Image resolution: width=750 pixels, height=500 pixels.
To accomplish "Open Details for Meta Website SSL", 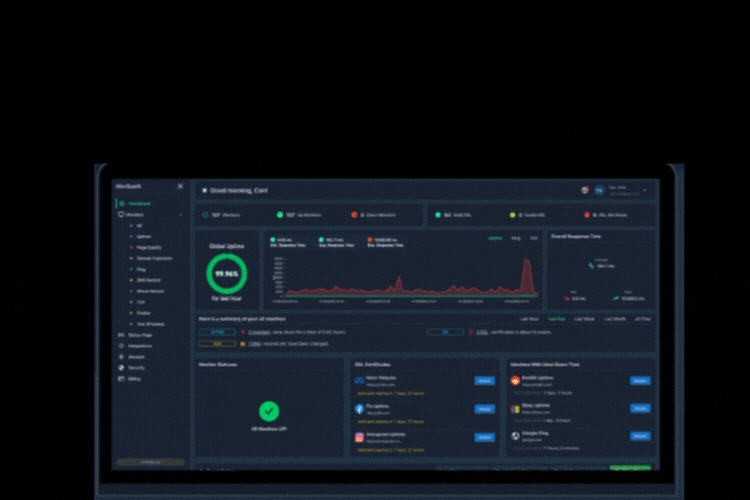I will tap(485, 381).
